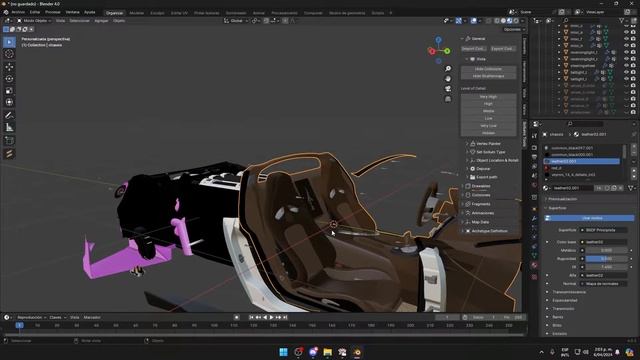Screen dimensions: 640x360
Task: Expand the Set Sollum Type panel
Action: tap(490, 152)
